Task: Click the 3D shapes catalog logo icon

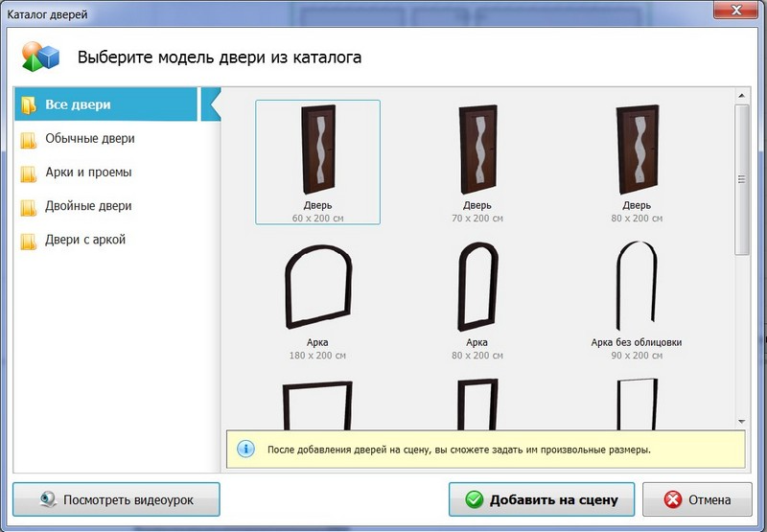Action: (x=40, y=57)
